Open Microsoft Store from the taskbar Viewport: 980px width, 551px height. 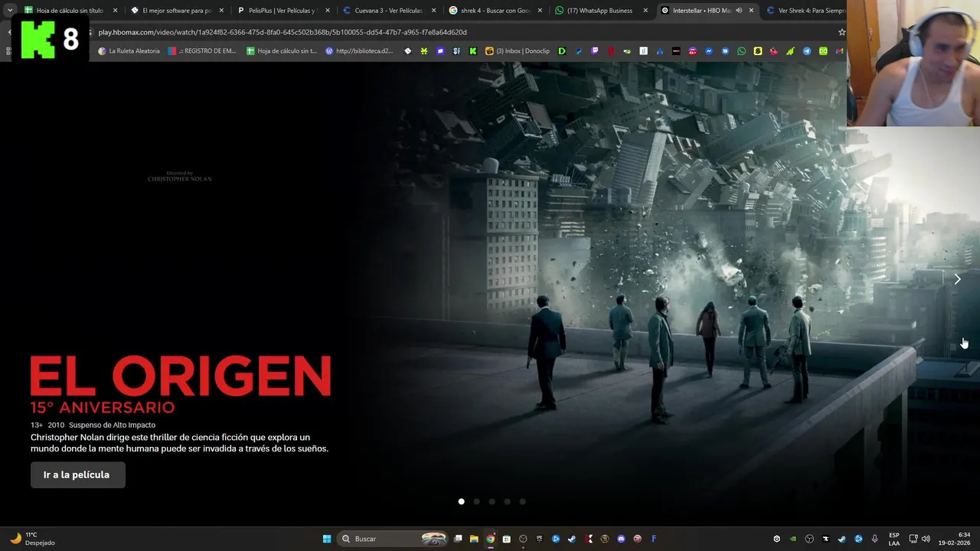click(506, 539)
